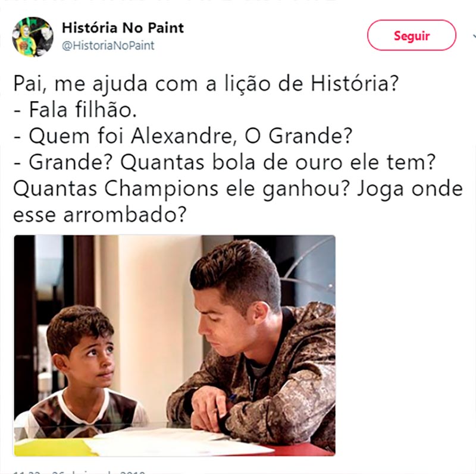This screenshot has height=474, width=476.
Task: Open the História No Paint profile avatar
Action: (x=33, y=37)
